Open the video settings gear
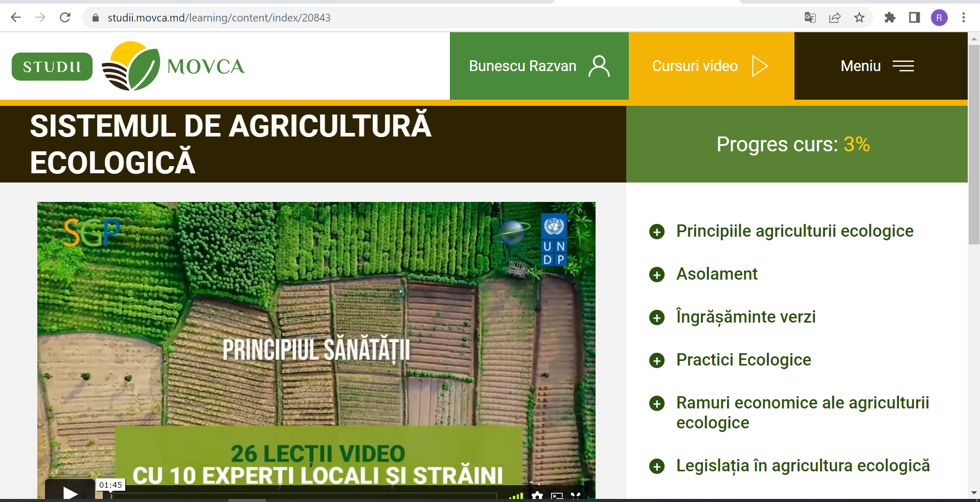Viewport: 980px width, 502px height. click(537, 495)
